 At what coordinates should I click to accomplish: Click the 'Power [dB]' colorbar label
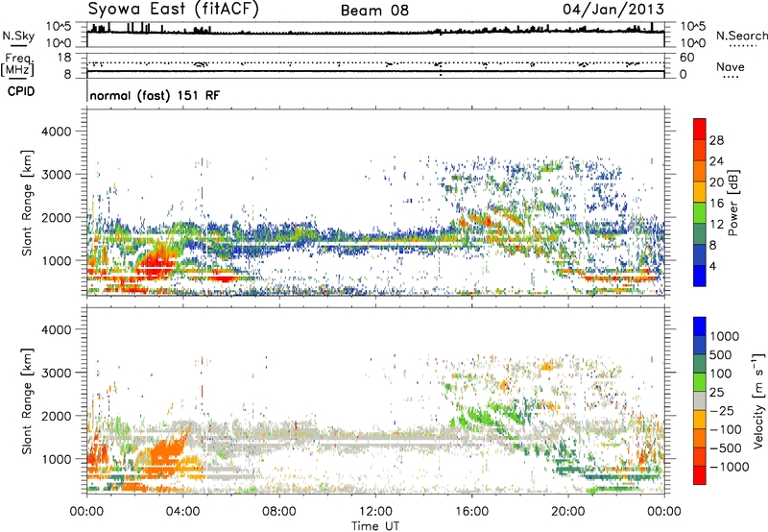tap(732, 203)
